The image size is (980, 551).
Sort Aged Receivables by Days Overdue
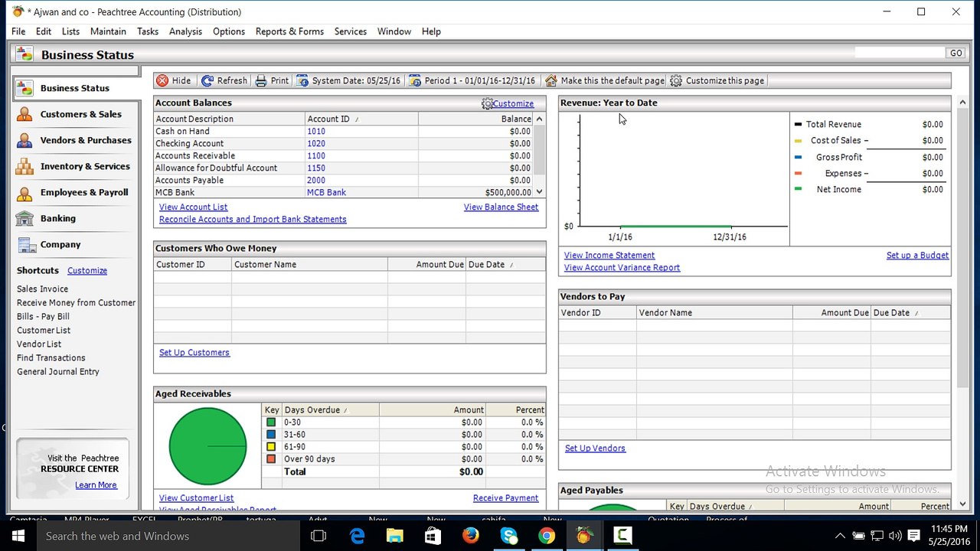330,410
